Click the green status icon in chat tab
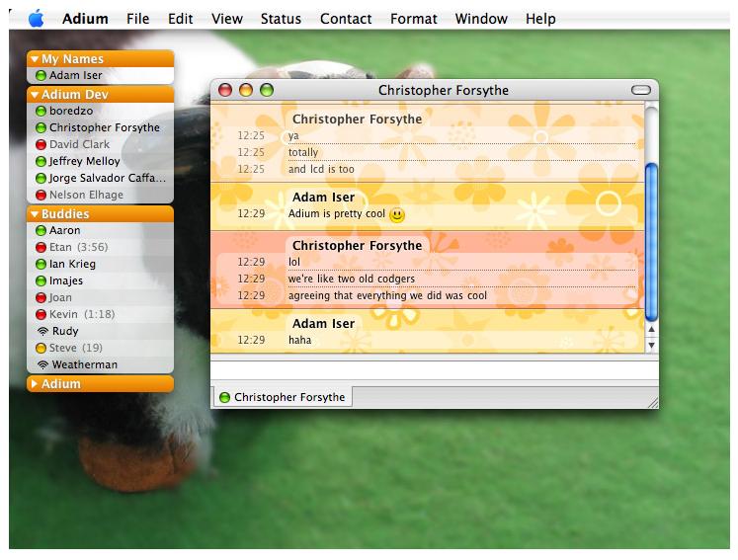 (x=224, y=398)
